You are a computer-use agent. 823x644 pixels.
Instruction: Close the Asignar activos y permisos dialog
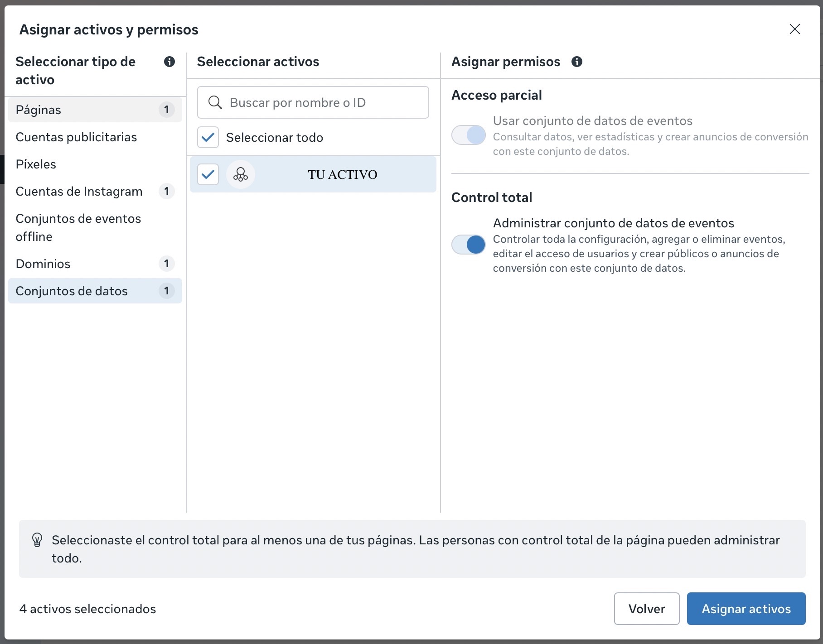[794, 29]
